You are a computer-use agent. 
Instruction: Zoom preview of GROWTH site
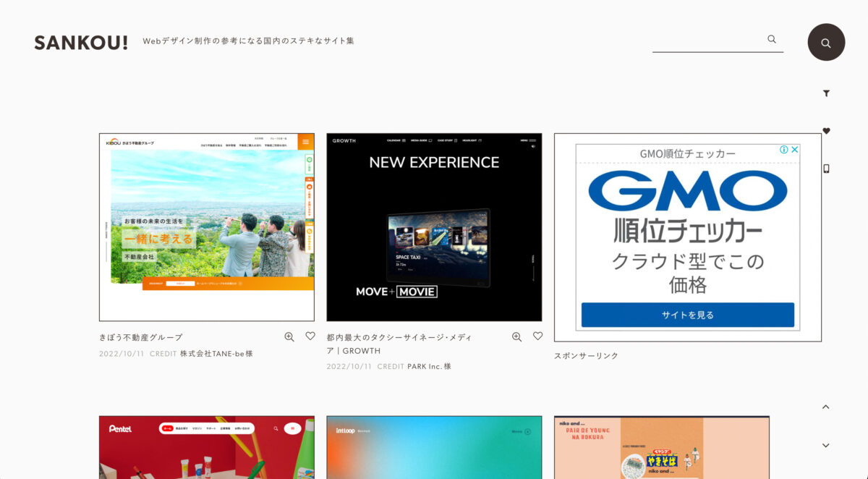coord(516,336)
